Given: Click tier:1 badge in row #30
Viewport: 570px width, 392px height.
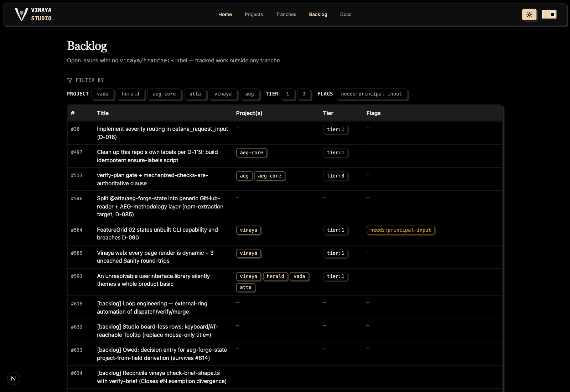Looking at the screenshot, I should (336, 130).
